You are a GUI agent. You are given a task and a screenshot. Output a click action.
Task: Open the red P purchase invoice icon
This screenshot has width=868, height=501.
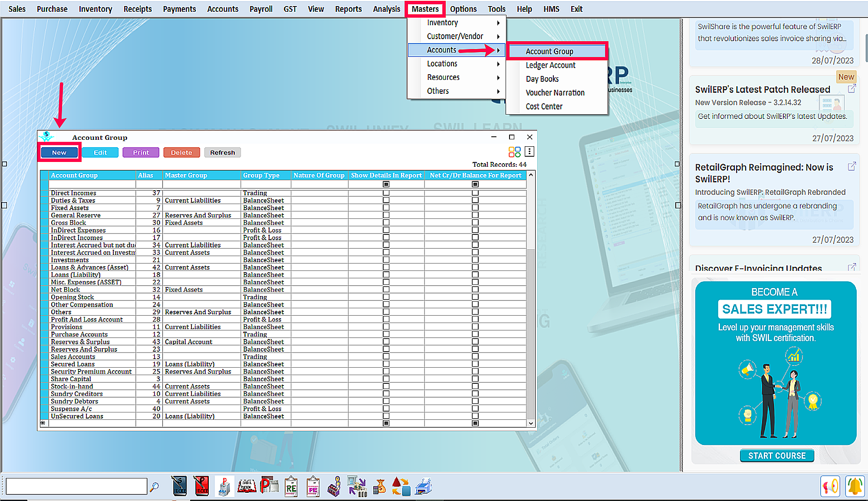click(201, 486)
